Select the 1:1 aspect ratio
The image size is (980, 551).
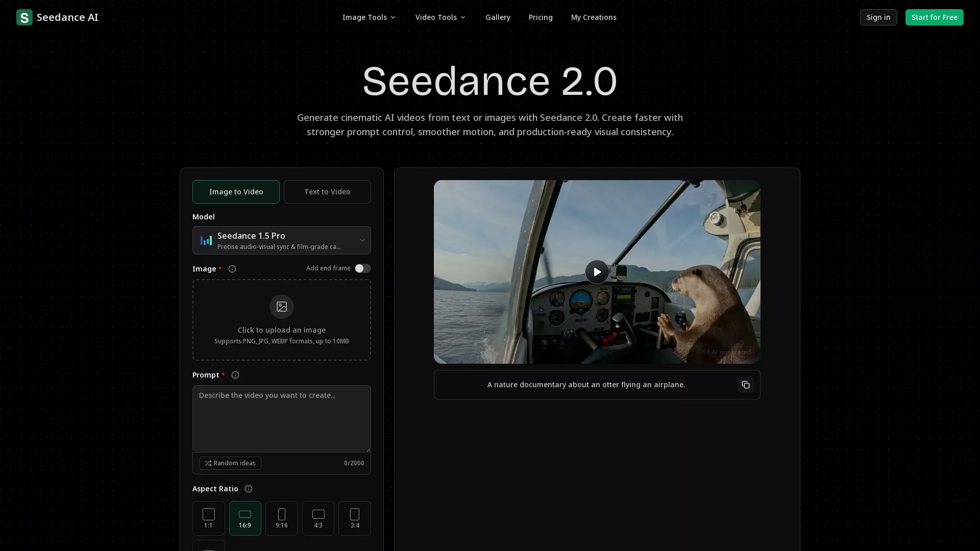[208, 518]
